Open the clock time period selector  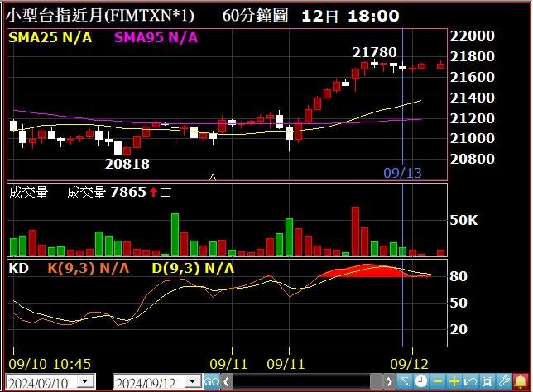(421, 381)
